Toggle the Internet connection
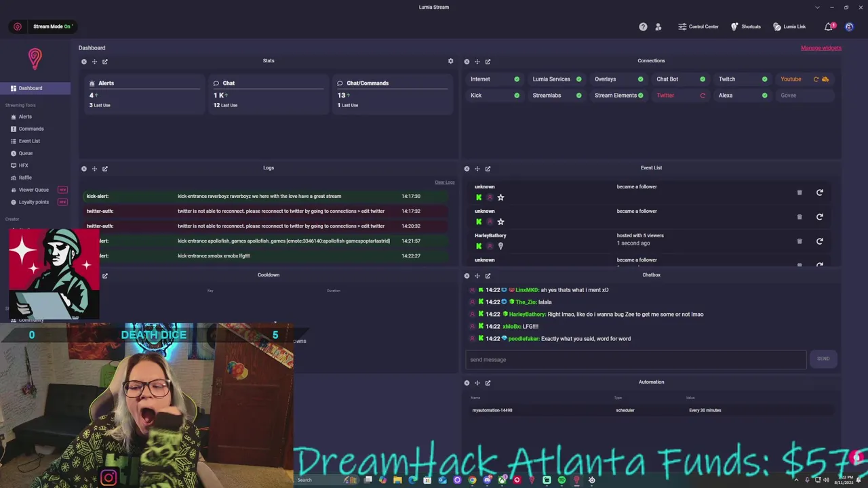This screenshot has width=868, height=488. 495,79
